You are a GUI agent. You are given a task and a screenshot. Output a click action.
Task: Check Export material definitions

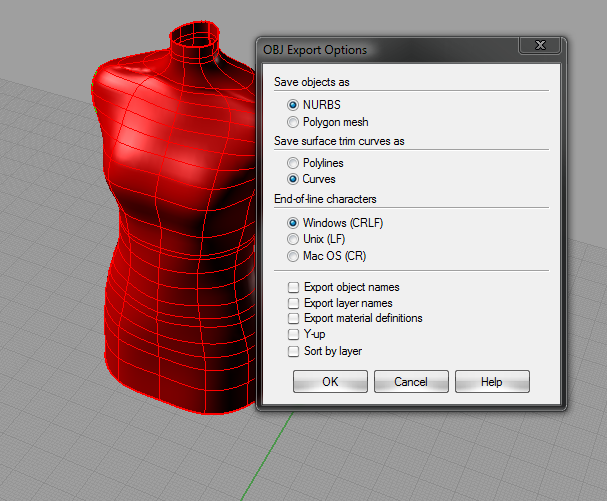(294, 318)
